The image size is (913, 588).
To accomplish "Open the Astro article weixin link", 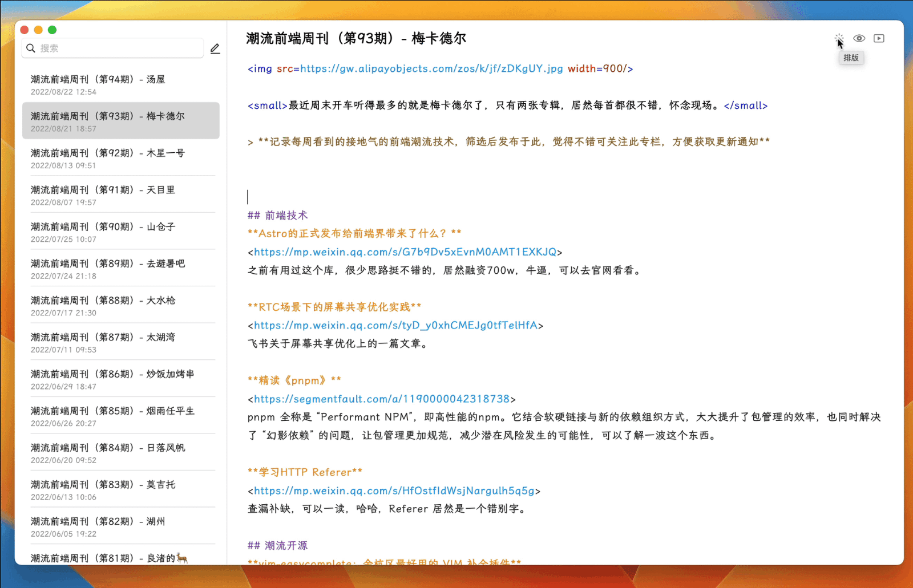I will pos(406,252).
